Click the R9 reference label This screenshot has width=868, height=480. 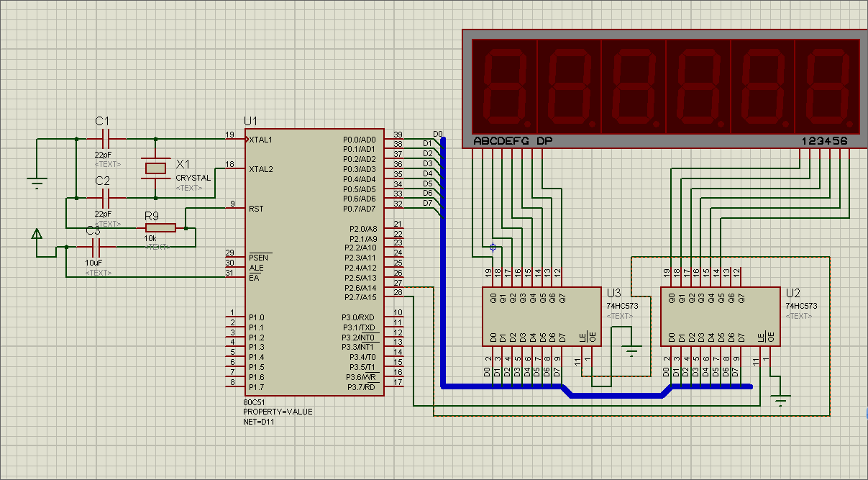point(152,215)
